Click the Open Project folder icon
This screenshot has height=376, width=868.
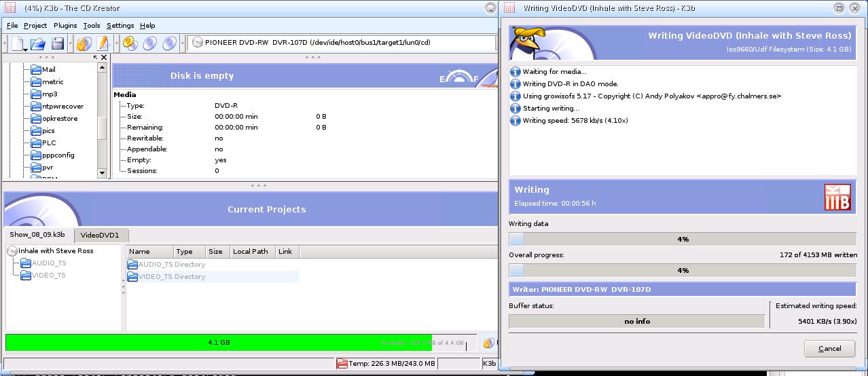coord(38,43)
